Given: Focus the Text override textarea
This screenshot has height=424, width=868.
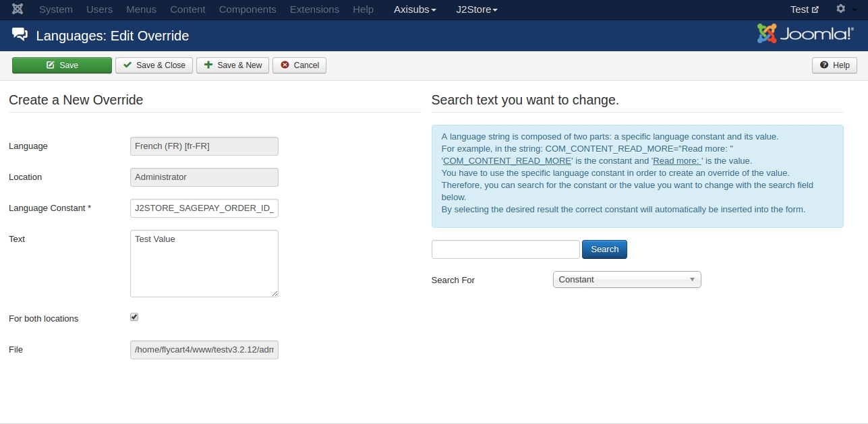Looking at the screenshot, I should point(204,264).
